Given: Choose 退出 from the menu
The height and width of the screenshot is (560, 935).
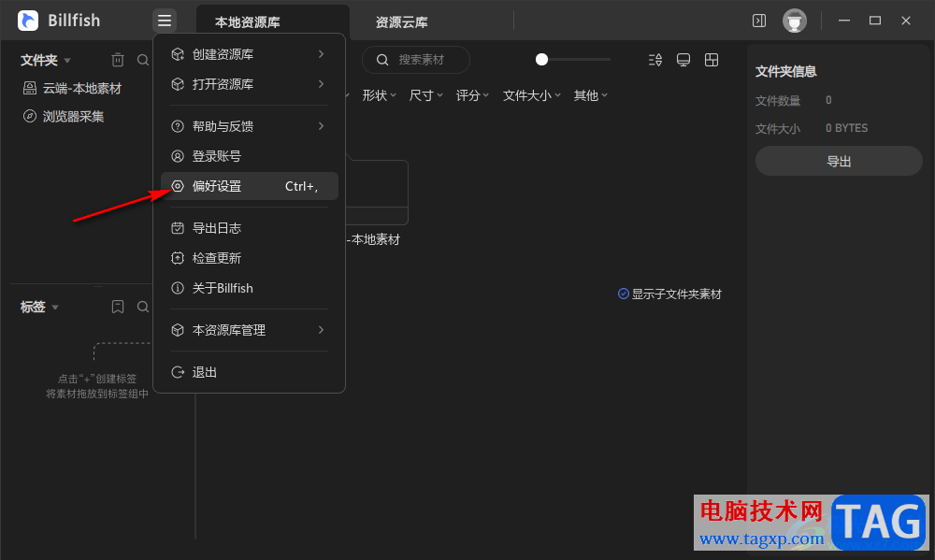Looking at the screenshot, I should [250, 372].
